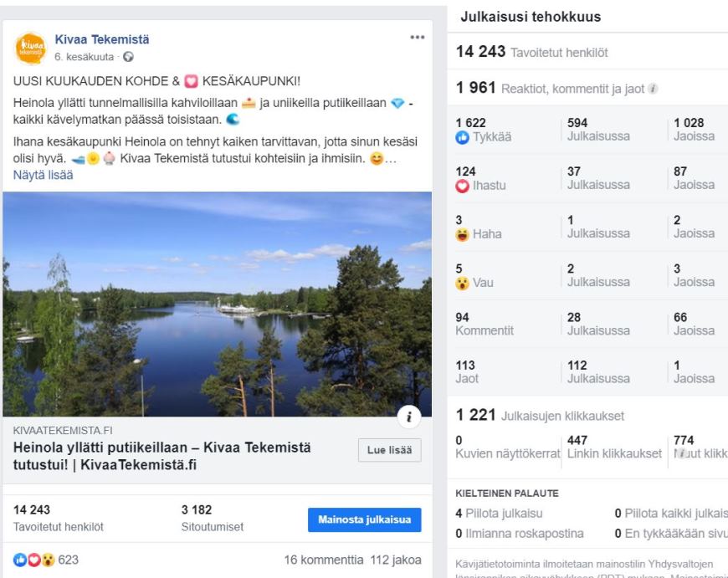Click the Tykkää thumbs-up icon in stats
Viewport: 728px width, 578px height.
[x=463, y=137]
